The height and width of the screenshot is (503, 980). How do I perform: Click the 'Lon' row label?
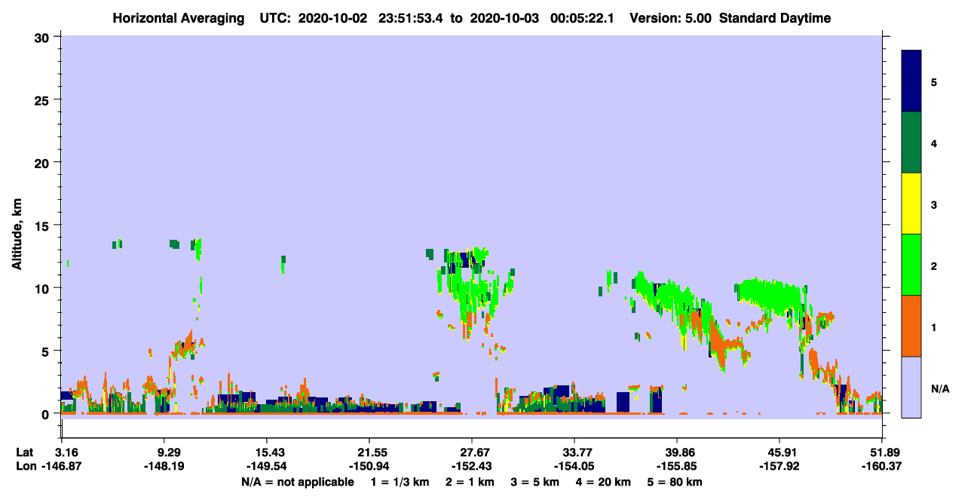point(26,466)
